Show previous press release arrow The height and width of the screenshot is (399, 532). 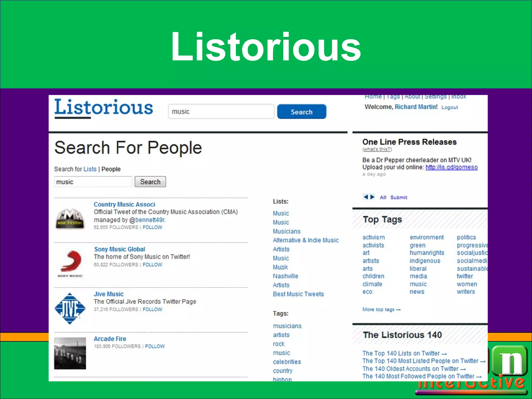[366, 197]
